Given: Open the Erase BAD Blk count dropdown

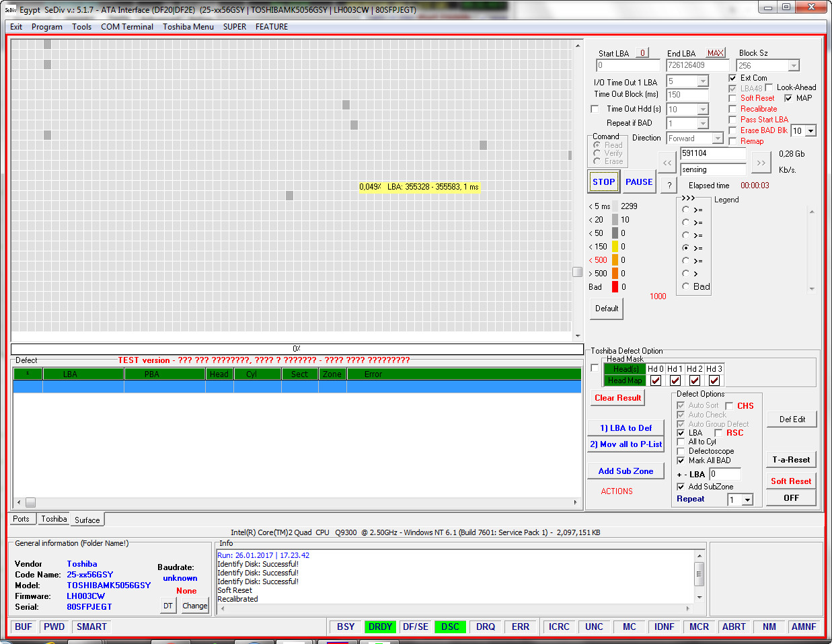Looking at the screenshot, I should click(810, 131).
